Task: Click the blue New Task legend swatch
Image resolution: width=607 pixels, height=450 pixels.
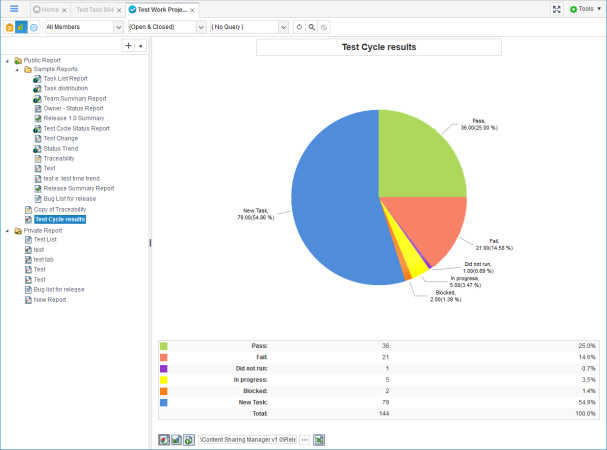Action: (x=164, y=403)
